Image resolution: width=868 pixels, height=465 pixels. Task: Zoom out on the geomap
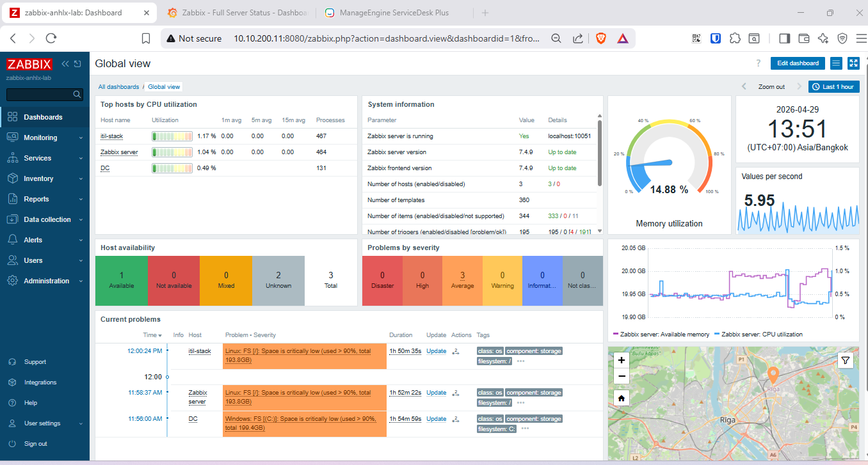[x=622, y=377]
